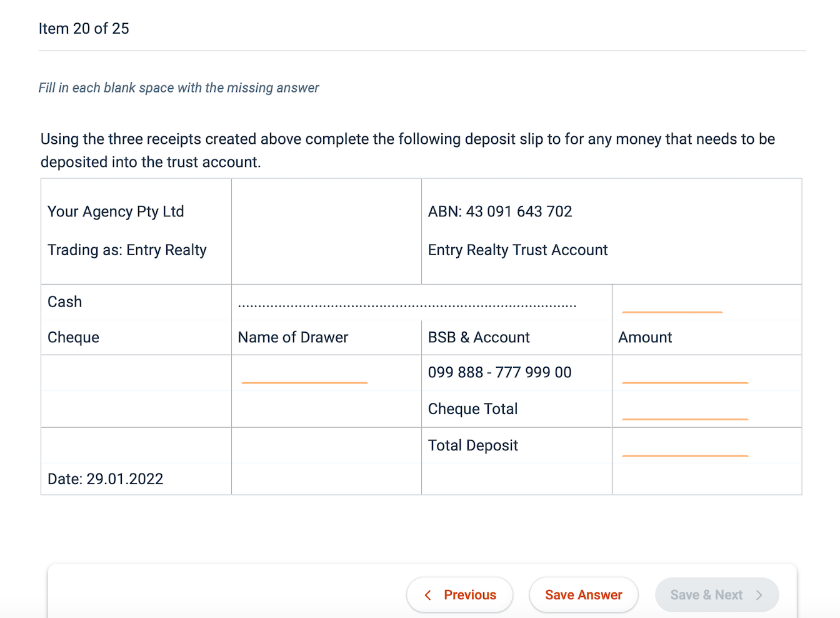Select the Cheque row label
This screenshot has height=618, width=840.
pos(73,337)
